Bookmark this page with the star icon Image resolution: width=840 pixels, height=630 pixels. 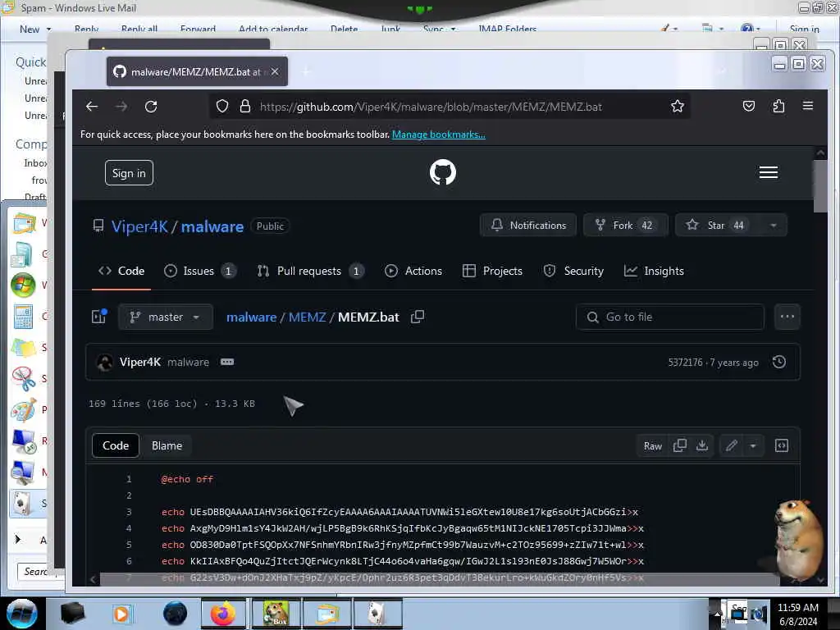tap(677, 106)
